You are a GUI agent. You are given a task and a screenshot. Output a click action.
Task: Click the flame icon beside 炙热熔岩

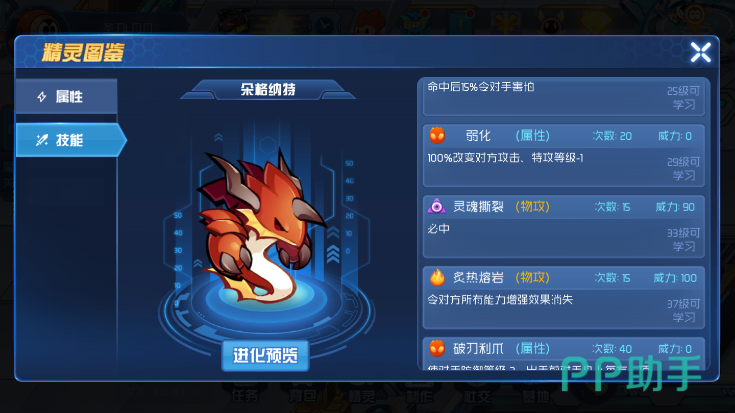437,278
